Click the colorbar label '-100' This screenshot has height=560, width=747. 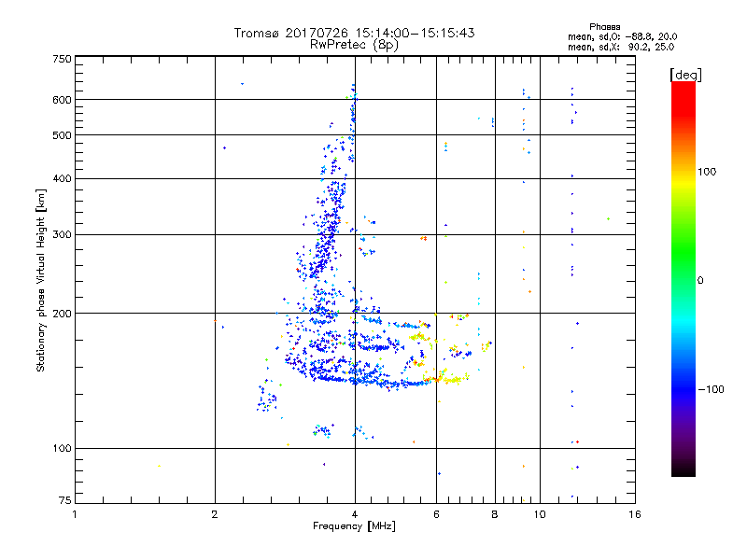coord(711,389)
